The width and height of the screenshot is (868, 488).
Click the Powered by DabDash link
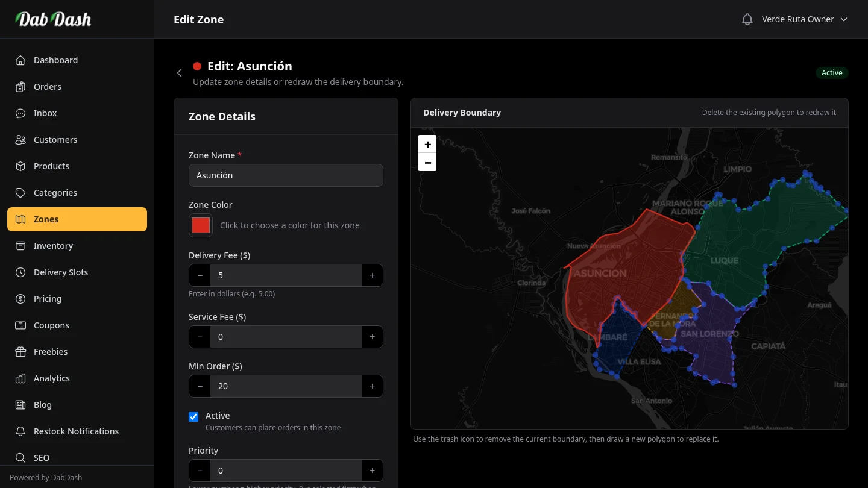46,477
